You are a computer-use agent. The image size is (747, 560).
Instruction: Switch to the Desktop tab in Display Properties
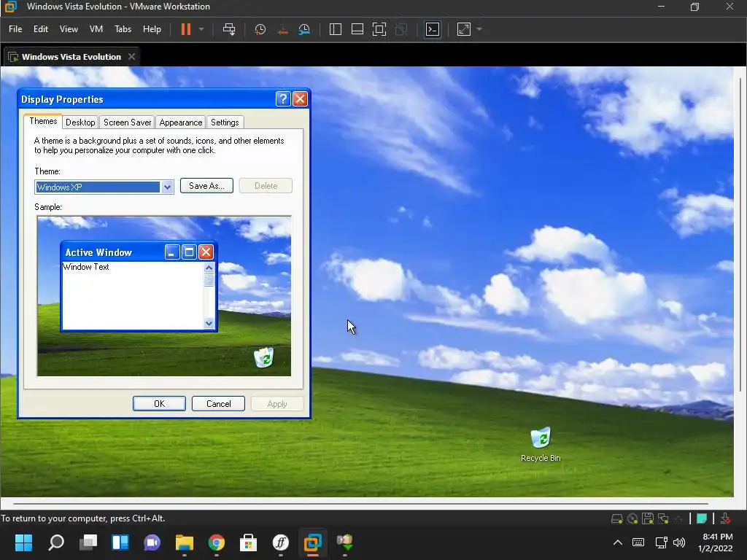pos(80,122)
